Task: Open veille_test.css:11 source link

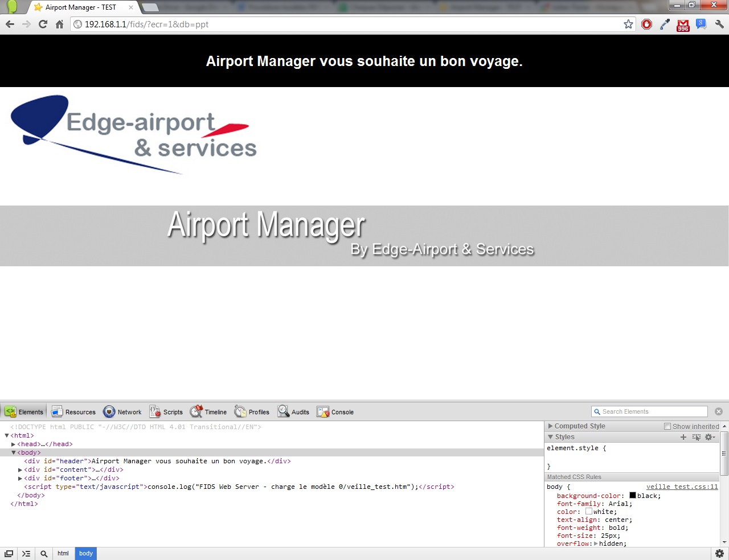Action: tap(682, 487)
